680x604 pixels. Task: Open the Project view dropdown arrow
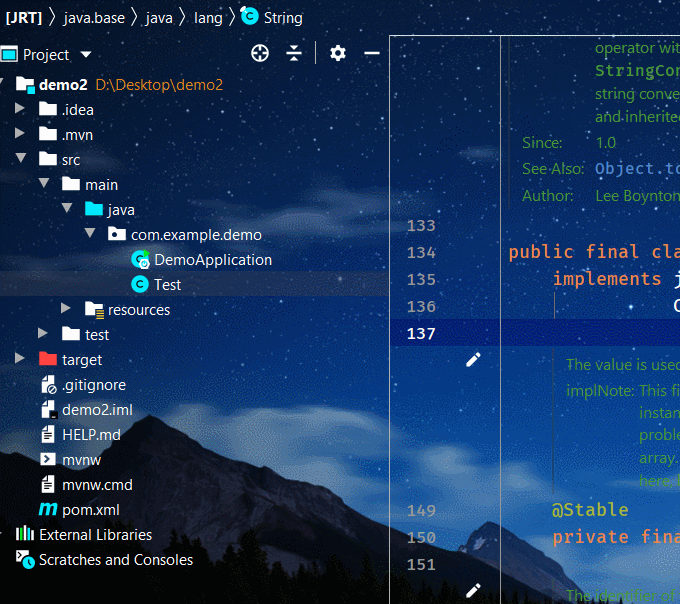click(x=85, y=55)
